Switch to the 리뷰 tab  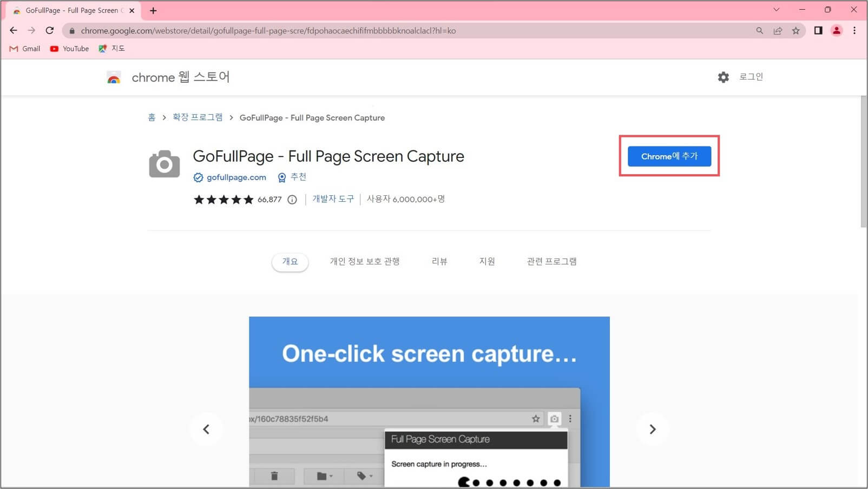point(439,262)
